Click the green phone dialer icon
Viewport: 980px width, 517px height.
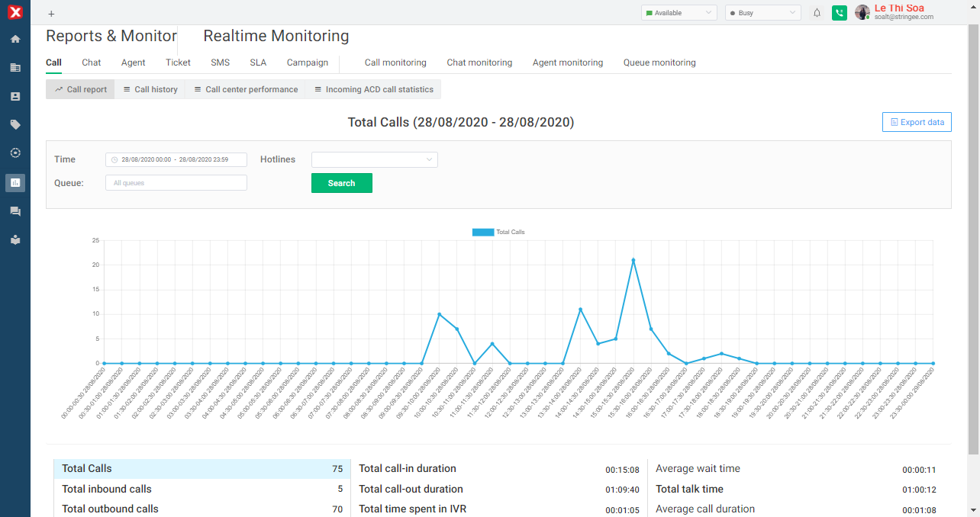(x=840, y=13)
